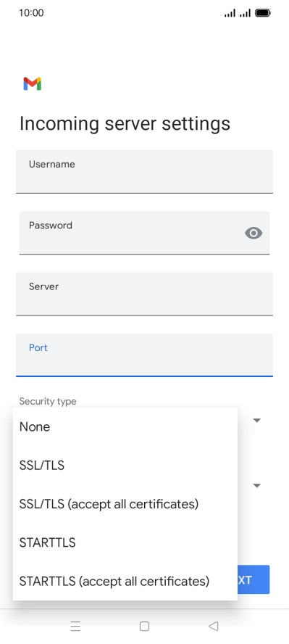Expand the Security type dropdown arrow
The height and width of the screenshot is (644, 289).
pos(257,421)
